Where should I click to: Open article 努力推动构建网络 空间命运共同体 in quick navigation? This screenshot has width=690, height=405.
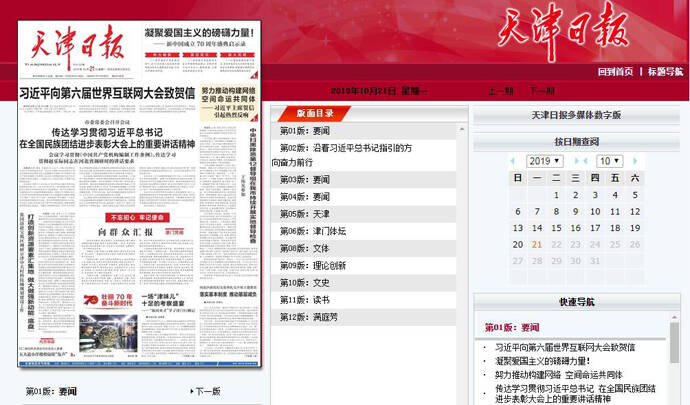pyautogui.click(x=559, y=375)
